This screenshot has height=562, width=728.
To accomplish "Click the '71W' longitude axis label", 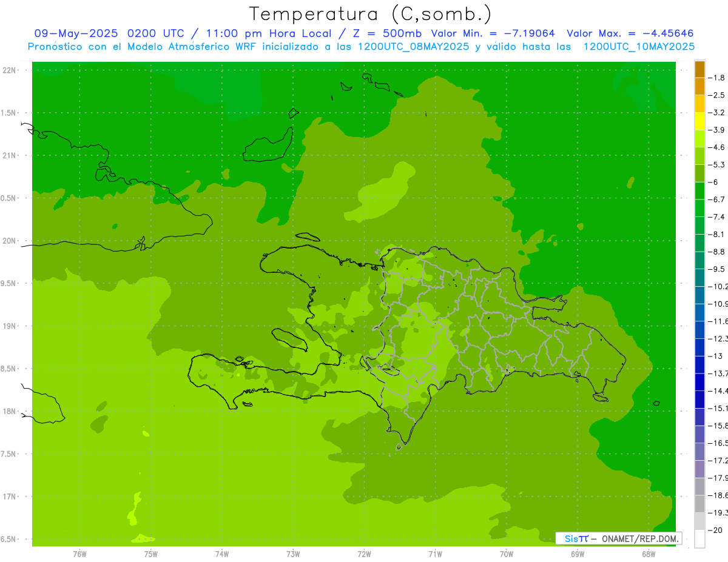I will point(435,554).
